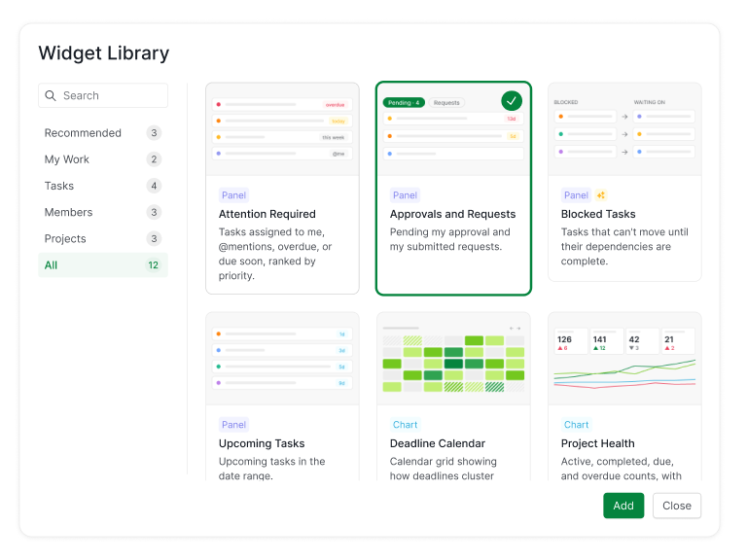This screenshot has height=560, width=747.
Task: Click the Requests pill in Approvals preview
Action: [446, 103]
